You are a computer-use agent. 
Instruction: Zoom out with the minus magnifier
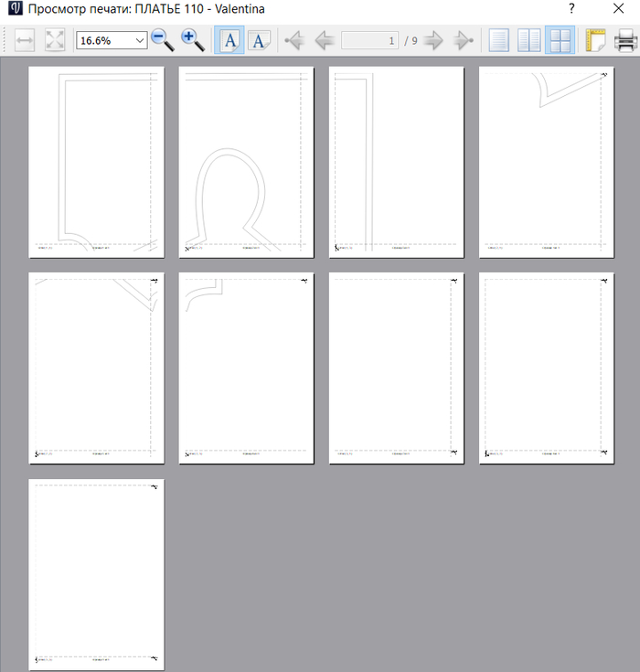163,40
